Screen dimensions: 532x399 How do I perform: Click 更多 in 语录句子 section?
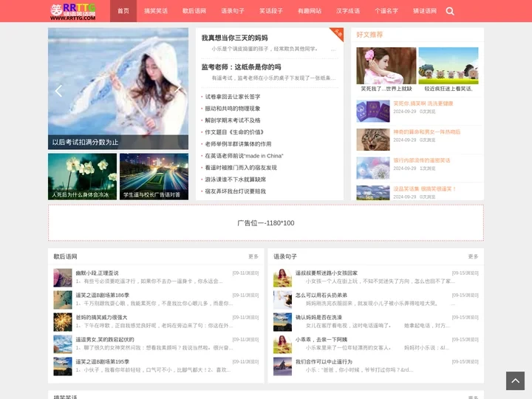coord(473,256)
